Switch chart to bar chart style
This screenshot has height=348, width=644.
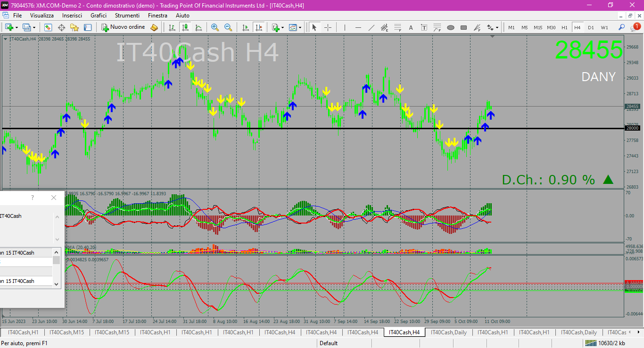172,27
